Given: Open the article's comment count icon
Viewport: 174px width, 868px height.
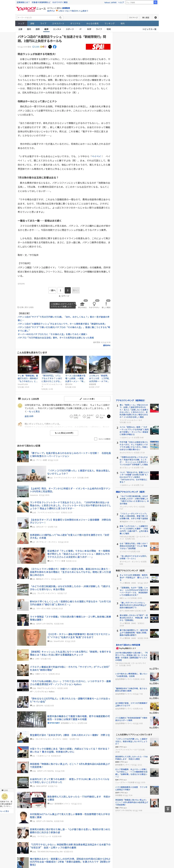Looking at the screenshot, I should [36, 47].
